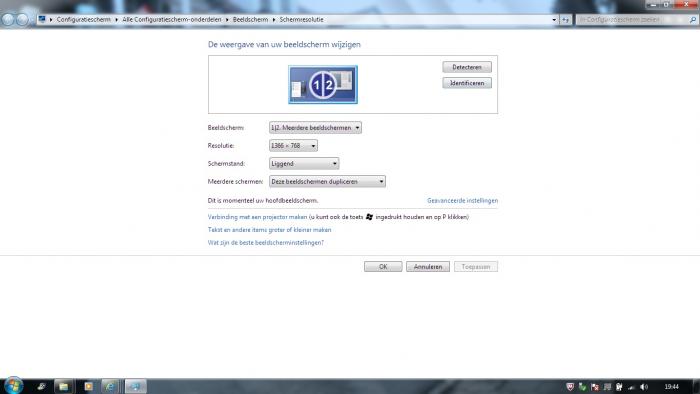The width and height of the screenshot is (700, 394).
Task: Click the Detecteren button
Action: [x=467, y=67]
